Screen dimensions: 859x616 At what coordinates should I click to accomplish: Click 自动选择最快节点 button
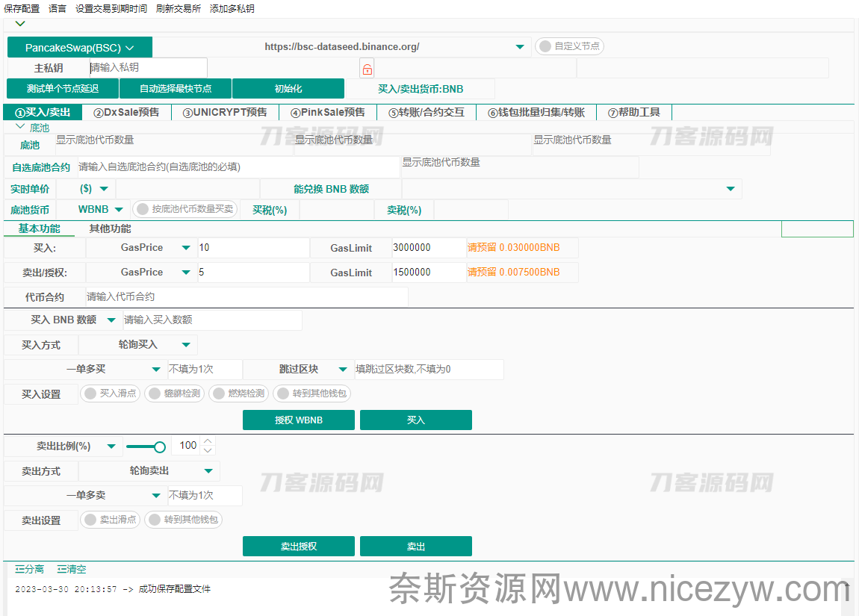[x=176, y=89]
